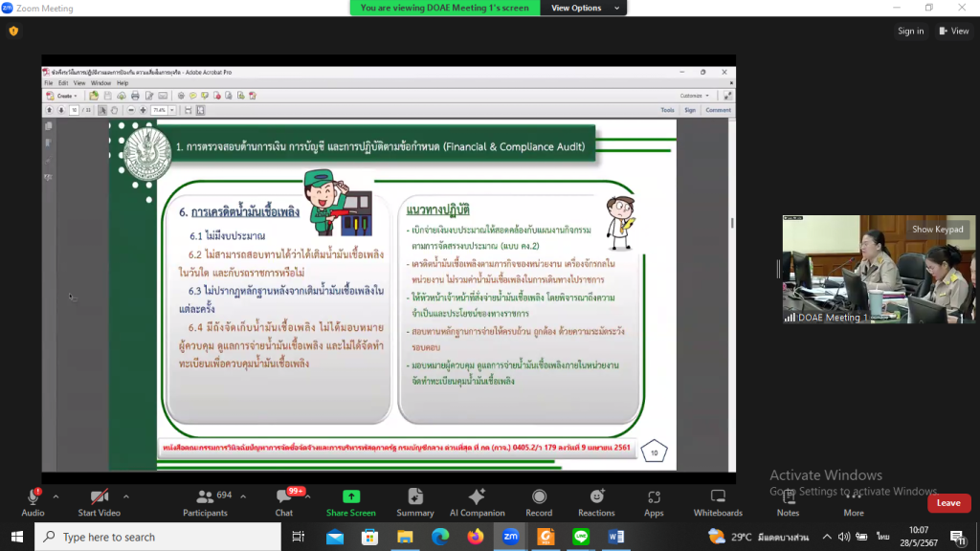980x551 pixels.
Task: Select the DOAE Meeting 1 video thumbnail
Action: point(879,269)
